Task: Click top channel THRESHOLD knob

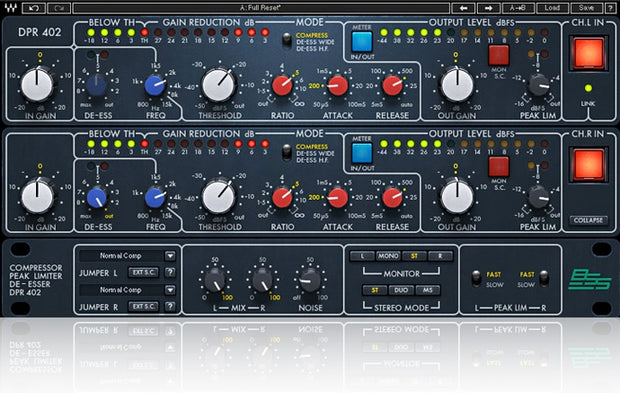Action: pyautogui.click(x=219, y=85)
